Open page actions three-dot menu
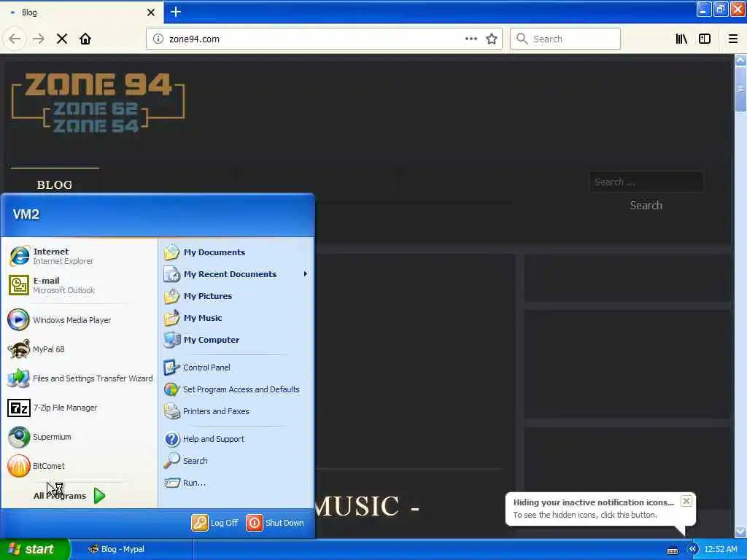This screenshot has height=560, width=747. pos(471,39)
